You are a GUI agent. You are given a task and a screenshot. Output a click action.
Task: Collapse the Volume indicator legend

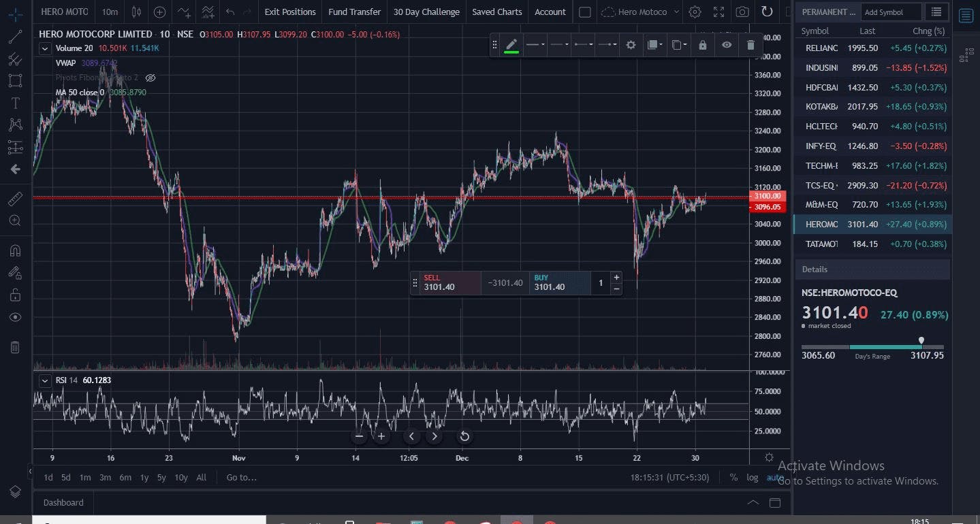[45, 48]
